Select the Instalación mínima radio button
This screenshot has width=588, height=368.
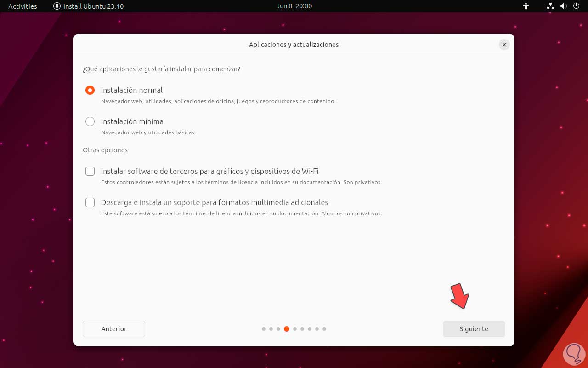coord(90,121)
